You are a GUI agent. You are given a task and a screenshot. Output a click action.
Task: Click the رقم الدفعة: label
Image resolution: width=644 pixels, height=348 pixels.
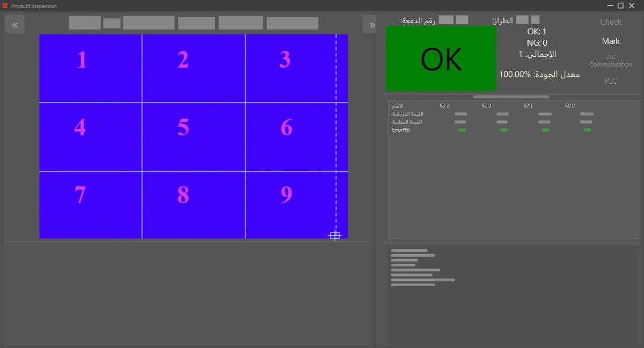click(418, 20)
